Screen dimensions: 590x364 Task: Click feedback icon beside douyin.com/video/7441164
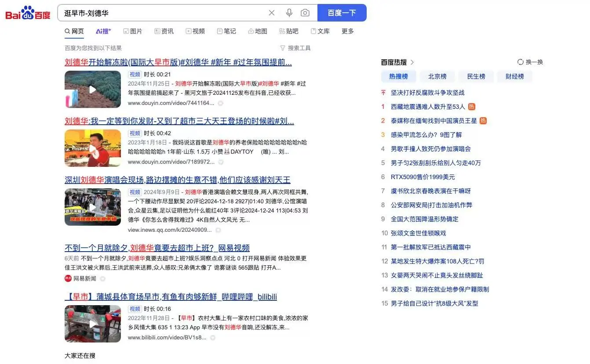point(221,103)
